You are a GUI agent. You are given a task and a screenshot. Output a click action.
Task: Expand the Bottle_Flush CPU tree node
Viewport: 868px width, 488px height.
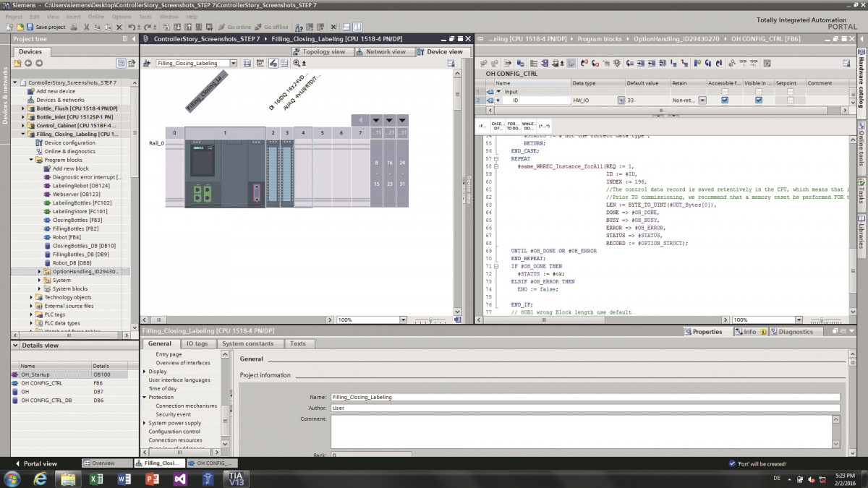pyautogui.click(x=23, y=108)
